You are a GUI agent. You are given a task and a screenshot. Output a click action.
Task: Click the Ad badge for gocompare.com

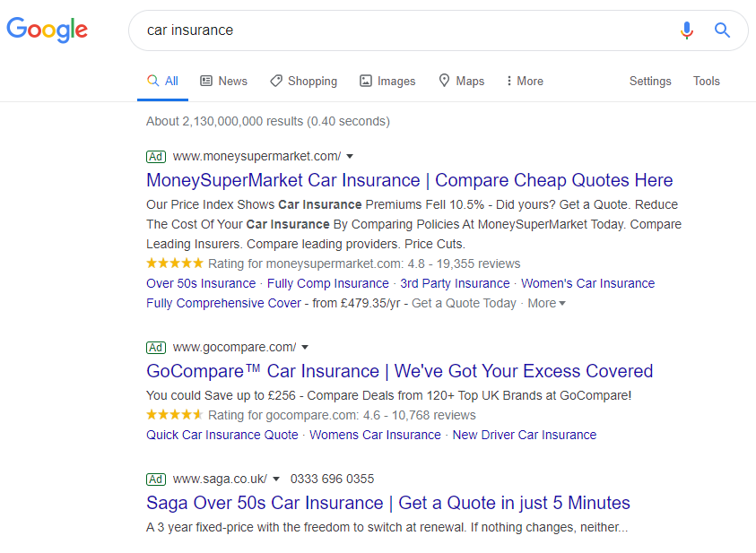click(x=156, y=348)
